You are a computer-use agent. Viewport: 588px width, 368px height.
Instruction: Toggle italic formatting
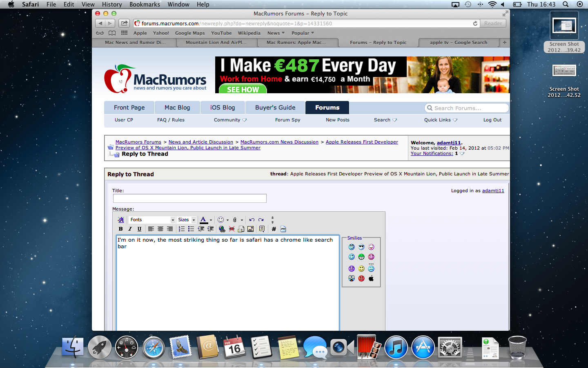tap(130, 229)
